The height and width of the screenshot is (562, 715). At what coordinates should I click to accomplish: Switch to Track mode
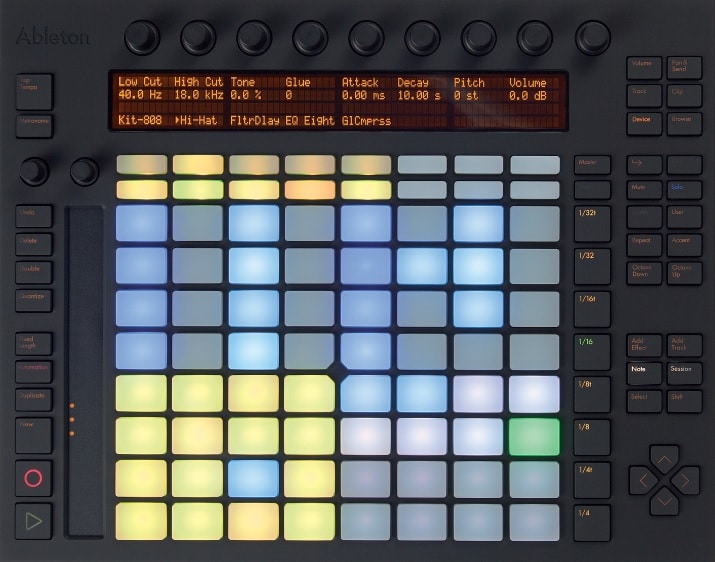coord(644,96)
